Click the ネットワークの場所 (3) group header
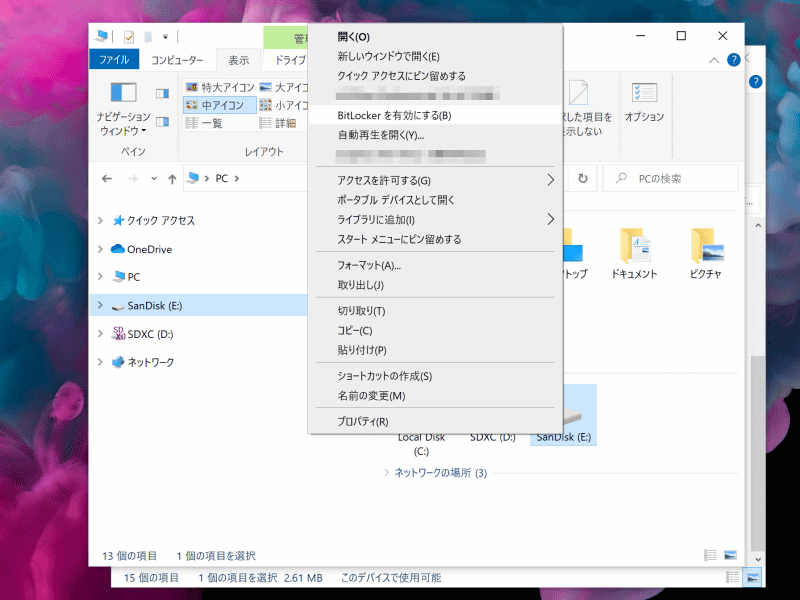 (437, 472)
